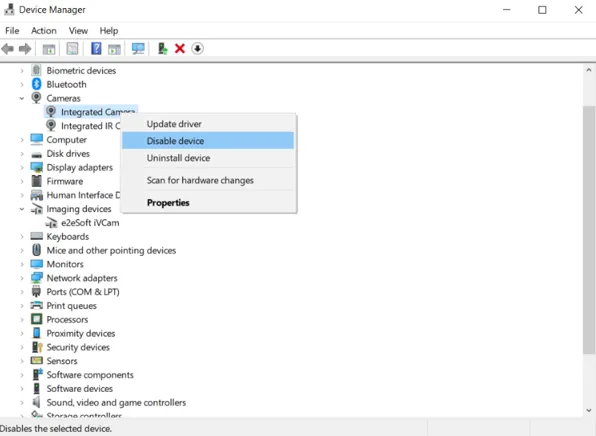Minimize the Device Manager window

[506, 10]
